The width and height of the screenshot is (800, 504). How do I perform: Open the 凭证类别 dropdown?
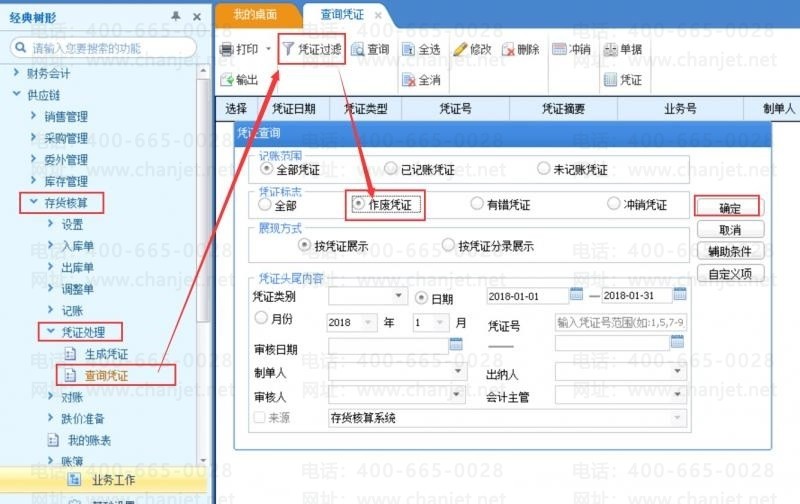[398, 296]
